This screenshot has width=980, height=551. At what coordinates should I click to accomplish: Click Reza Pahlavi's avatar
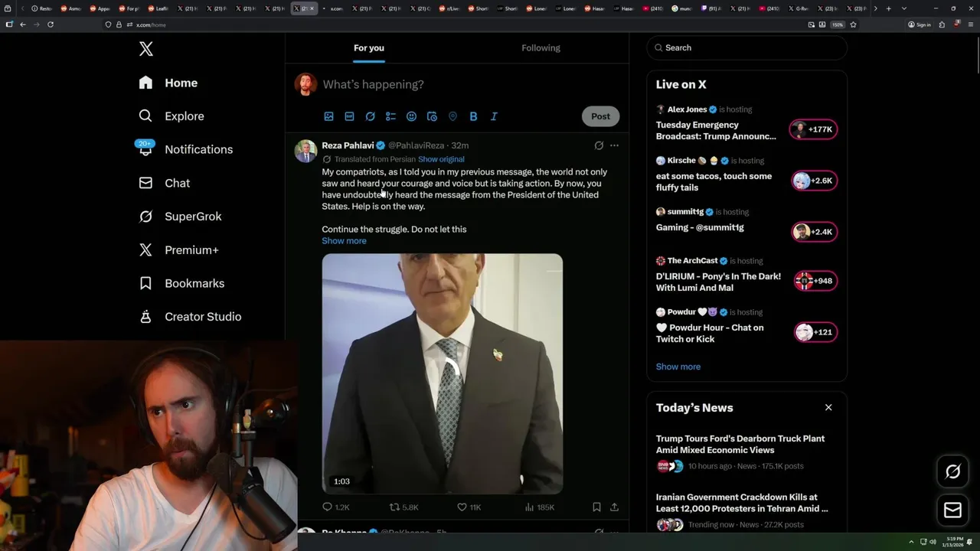click(305, 151)
